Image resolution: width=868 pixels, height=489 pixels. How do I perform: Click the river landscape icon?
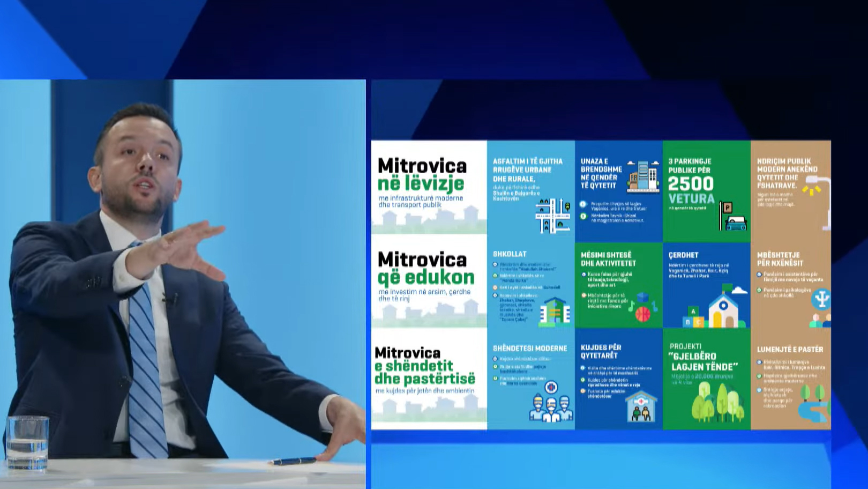coord(813,403)
